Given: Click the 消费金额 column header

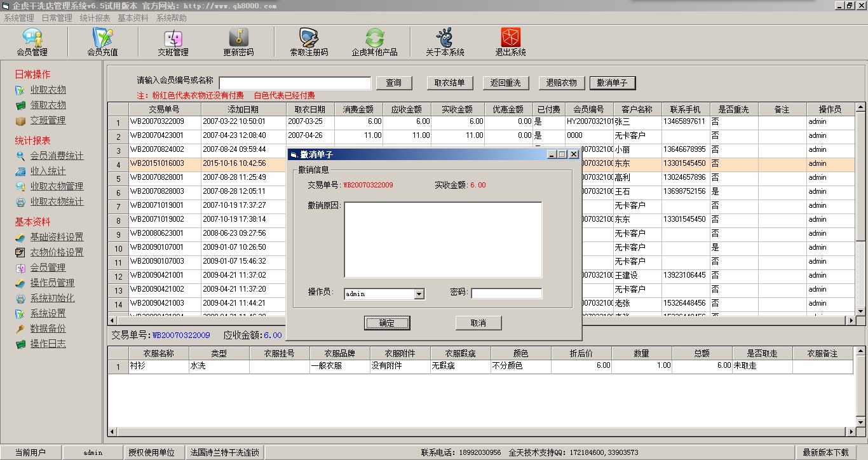Looking at the screenshot, I should point(358,109).
